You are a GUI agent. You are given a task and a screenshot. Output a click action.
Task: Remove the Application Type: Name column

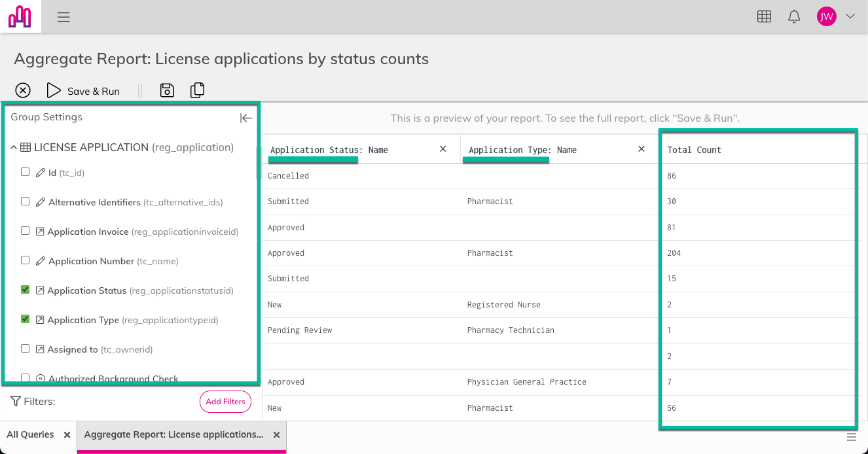642,149
